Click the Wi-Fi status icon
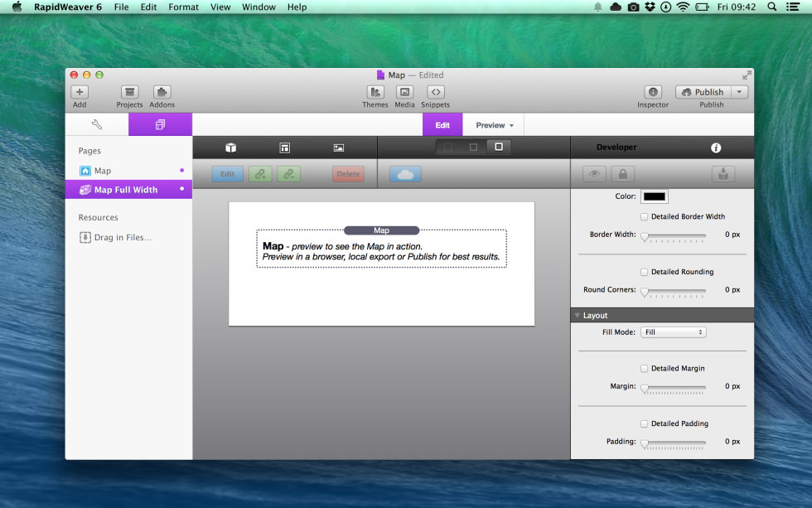This screenshot has height=508, width=812. (x=683, y=7)
